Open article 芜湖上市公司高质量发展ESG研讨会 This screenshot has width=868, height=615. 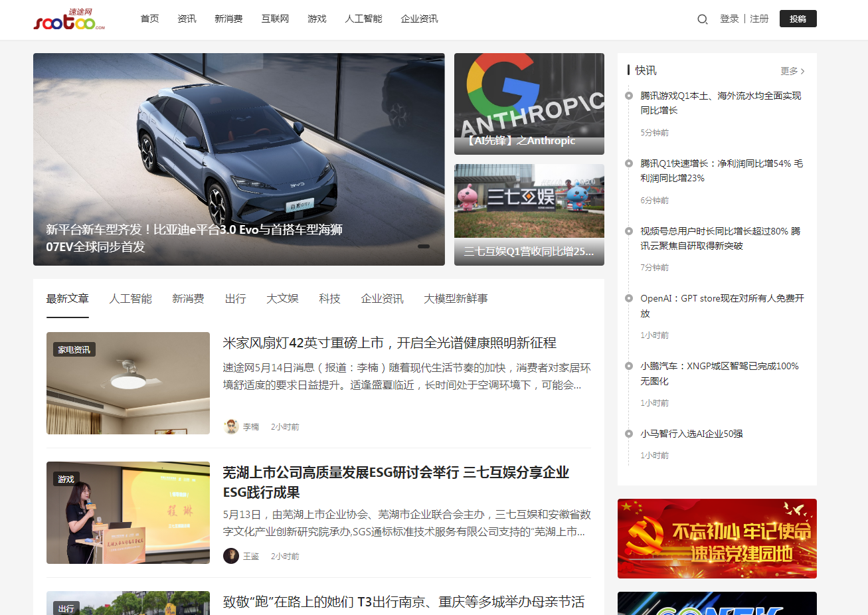396,482
